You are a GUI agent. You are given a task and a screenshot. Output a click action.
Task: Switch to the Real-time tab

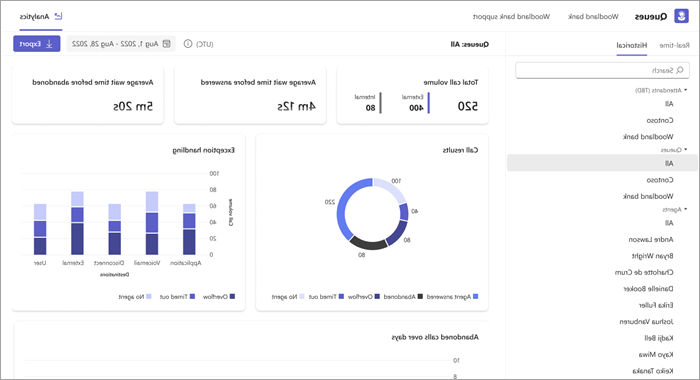tap(674, 45)
